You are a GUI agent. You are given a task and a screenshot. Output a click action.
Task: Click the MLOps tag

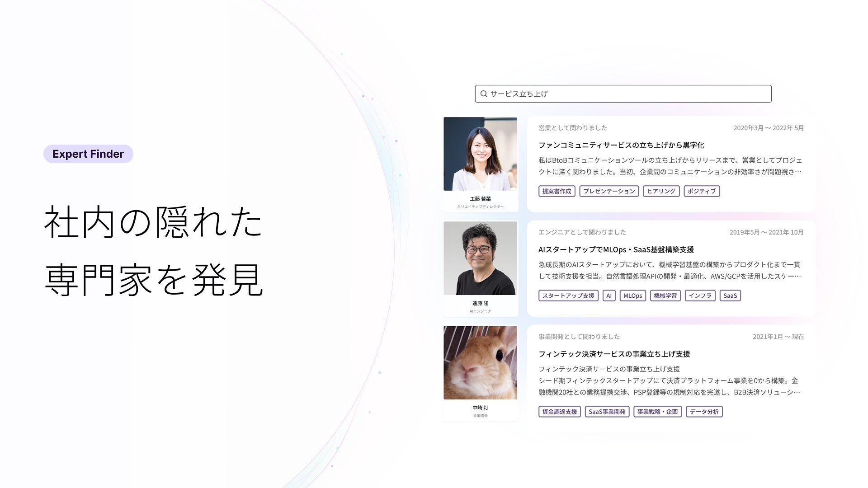[632, 296]
